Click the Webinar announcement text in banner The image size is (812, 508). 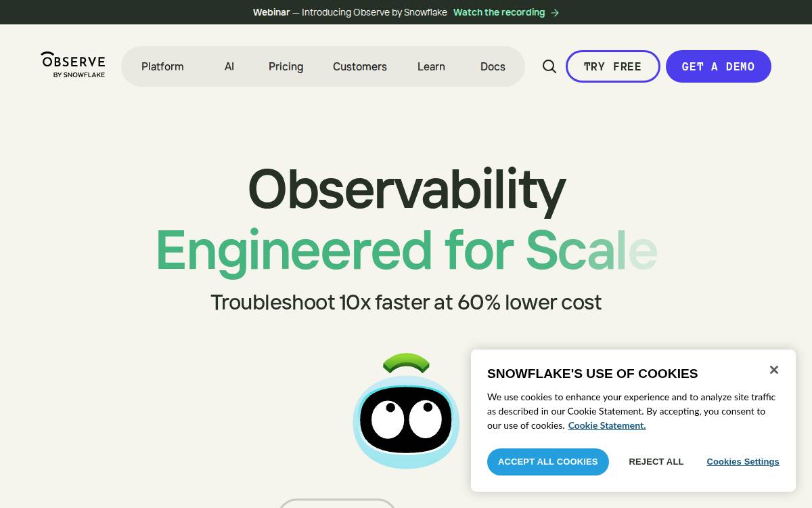(x=350, y=12)
